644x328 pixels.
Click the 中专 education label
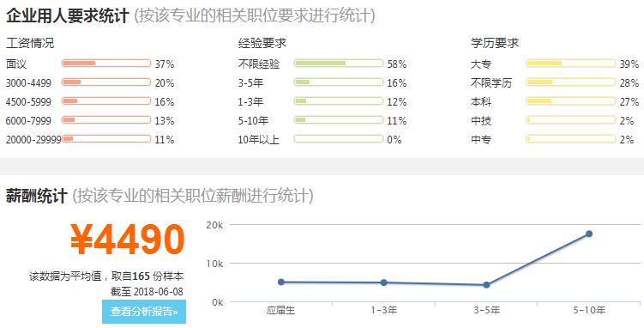pyautogui.click(x=481, y=140)
